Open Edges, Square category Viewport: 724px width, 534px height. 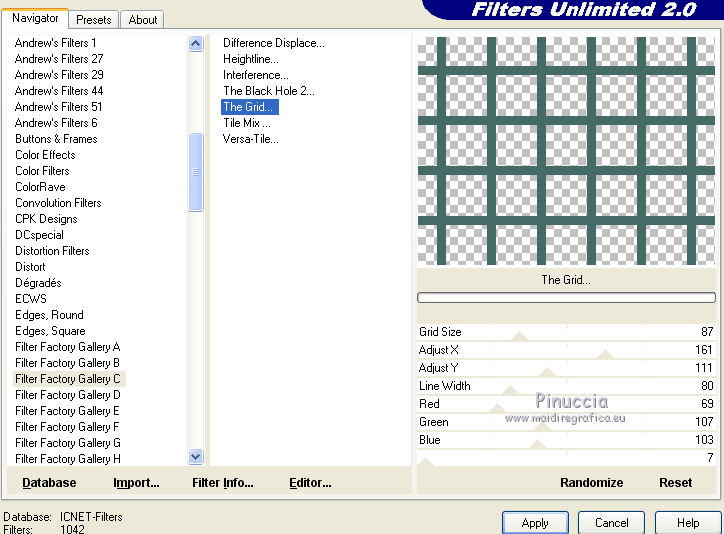pos(50,331)
